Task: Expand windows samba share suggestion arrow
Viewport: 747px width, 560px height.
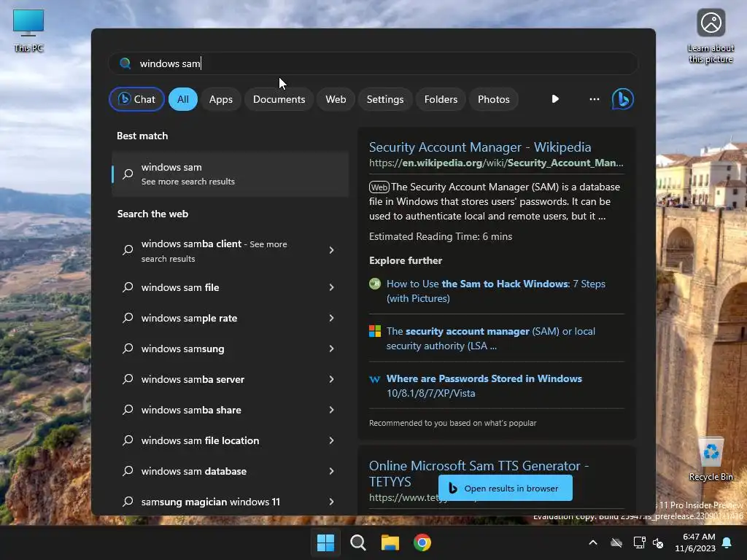Action: click(332, 410)
